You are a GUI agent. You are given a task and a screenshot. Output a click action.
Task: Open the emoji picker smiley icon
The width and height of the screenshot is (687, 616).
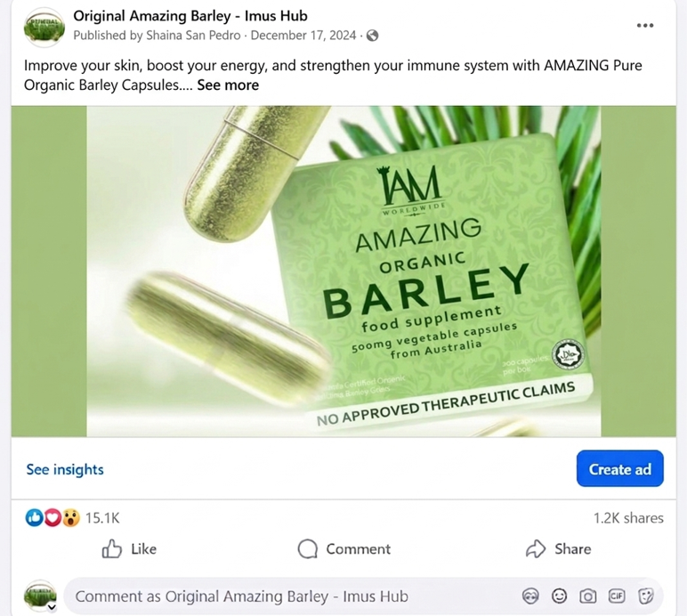click(x=559, y=596)
